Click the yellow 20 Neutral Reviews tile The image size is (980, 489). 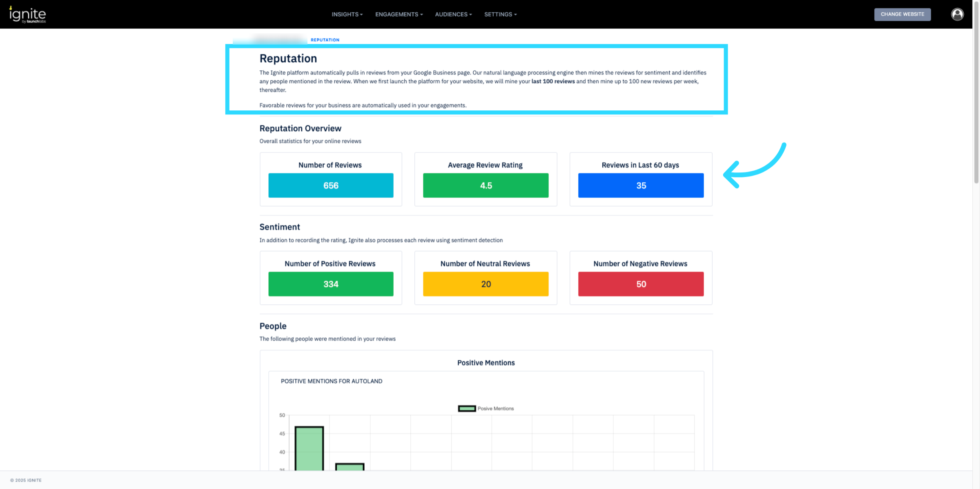coord(486,284)
